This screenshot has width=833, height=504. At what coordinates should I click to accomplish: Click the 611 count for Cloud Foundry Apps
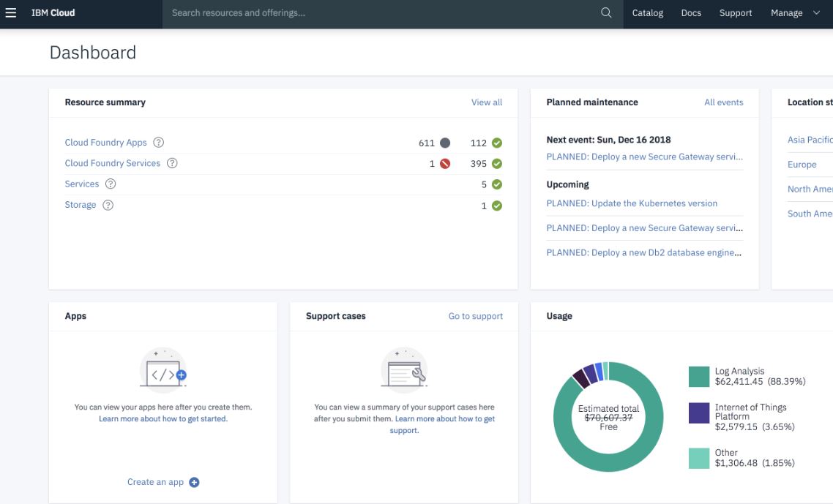[427, 143]
